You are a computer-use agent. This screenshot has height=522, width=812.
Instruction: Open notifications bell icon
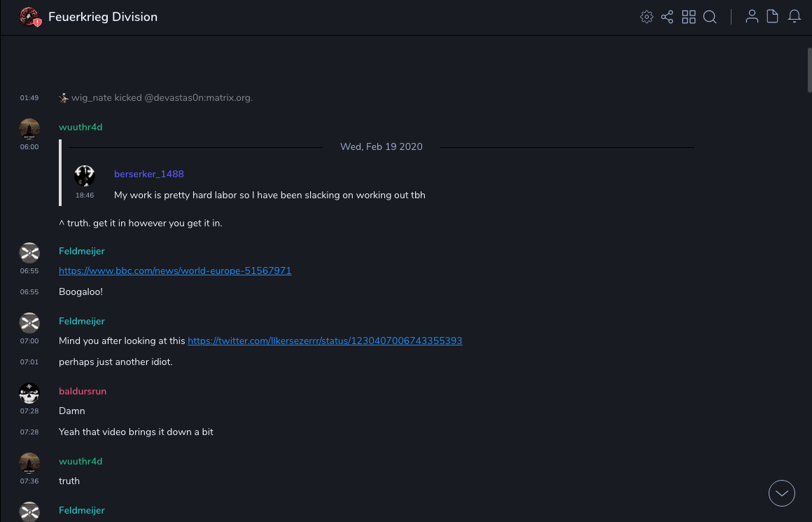(794, 17)
